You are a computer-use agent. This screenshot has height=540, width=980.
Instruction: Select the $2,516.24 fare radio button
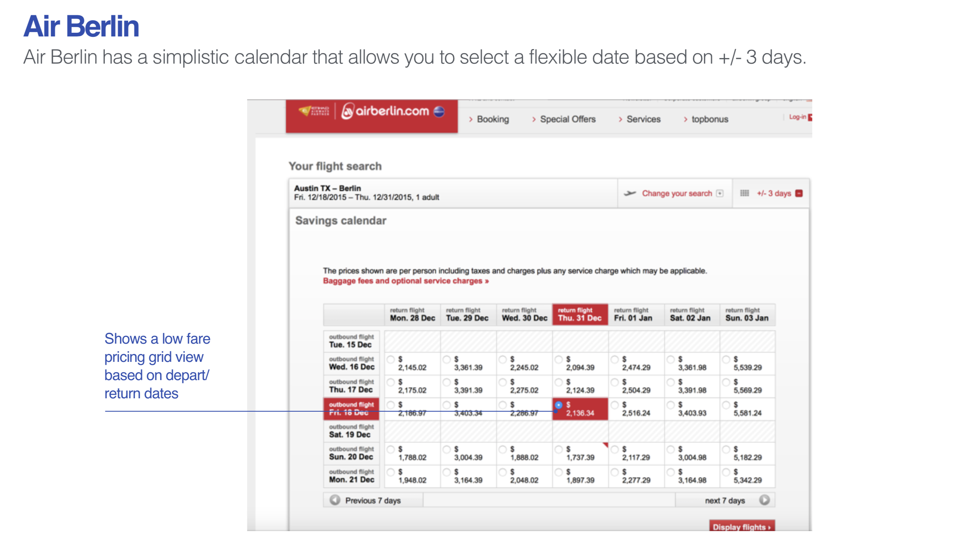(615, 405)
